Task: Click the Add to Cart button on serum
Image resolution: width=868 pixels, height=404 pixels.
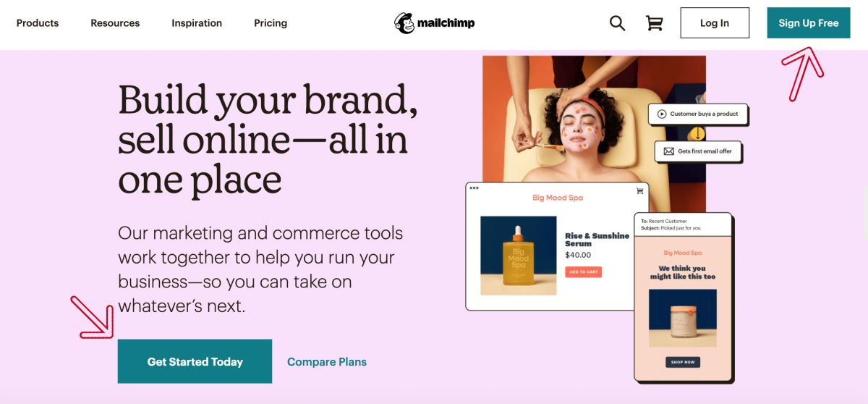Action: coord(583,272)
